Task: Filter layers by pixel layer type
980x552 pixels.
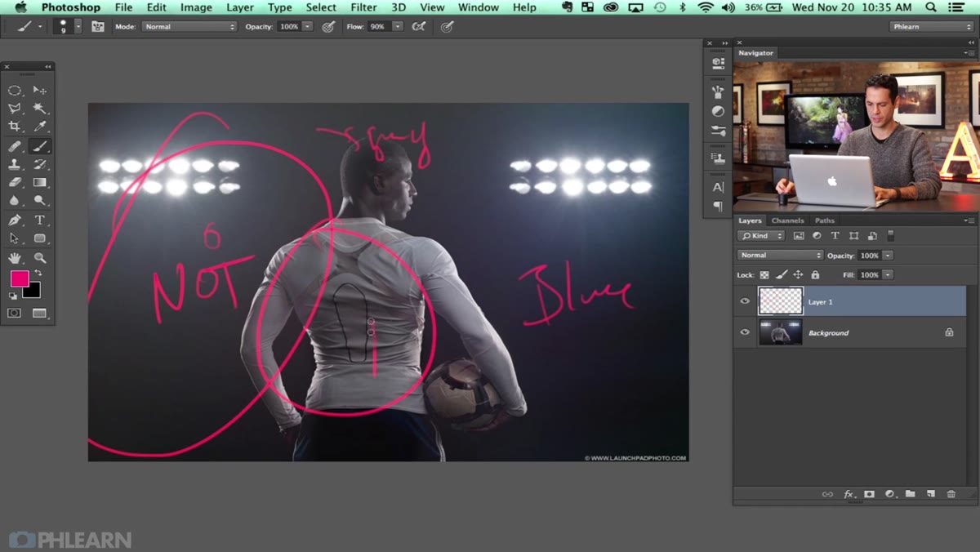Action: [799, 236]
